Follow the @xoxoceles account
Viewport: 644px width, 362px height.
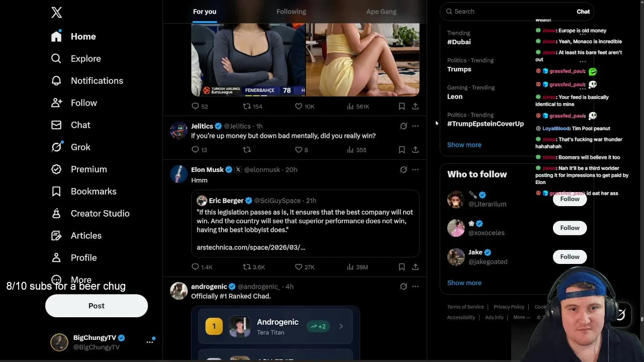[570, 228]
